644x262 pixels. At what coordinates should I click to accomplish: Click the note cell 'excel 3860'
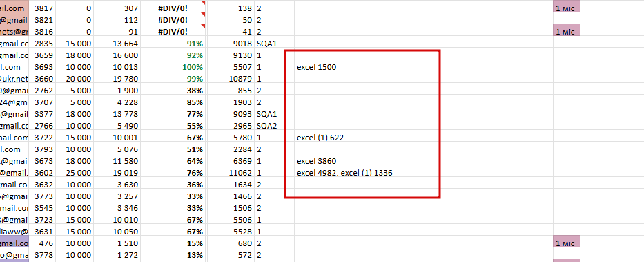[316, 161]
